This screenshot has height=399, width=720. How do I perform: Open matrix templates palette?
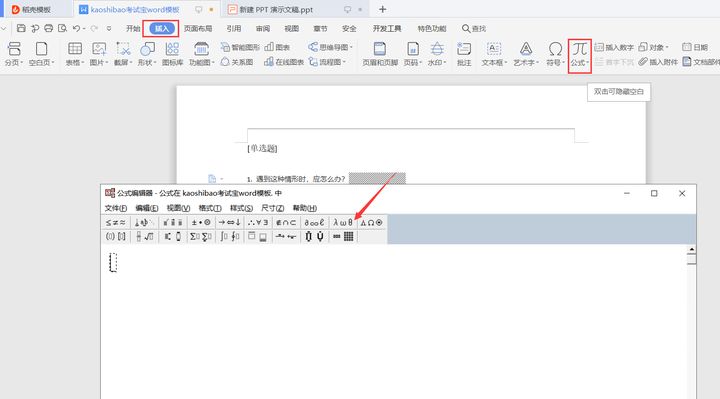(x=343, y=236)
